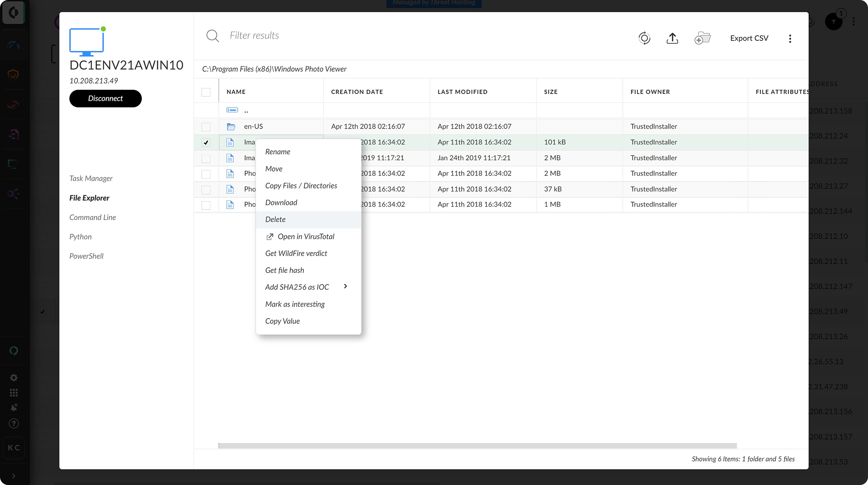This screenshot has height=485, width=868.
Task: Uncheck the selected Ima file checkbox
Action: pos(206,142)
